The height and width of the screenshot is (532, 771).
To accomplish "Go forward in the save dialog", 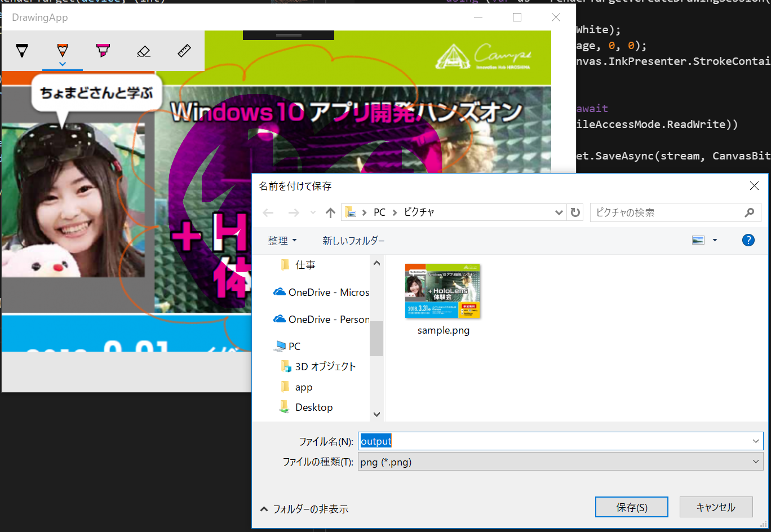I will pyautogui.click(x=294, y=212).
